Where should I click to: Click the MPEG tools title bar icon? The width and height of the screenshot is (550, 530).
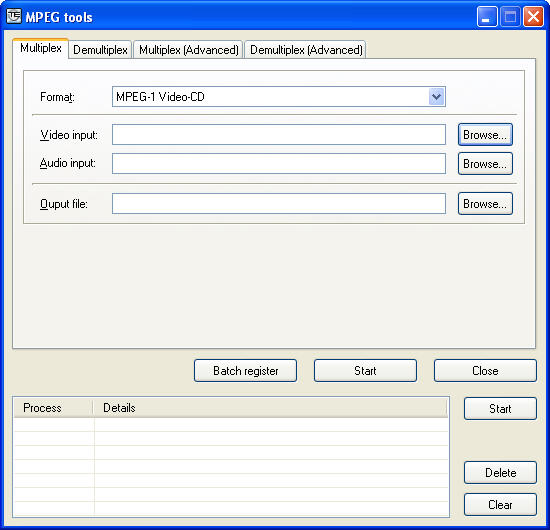pos(14,16)
